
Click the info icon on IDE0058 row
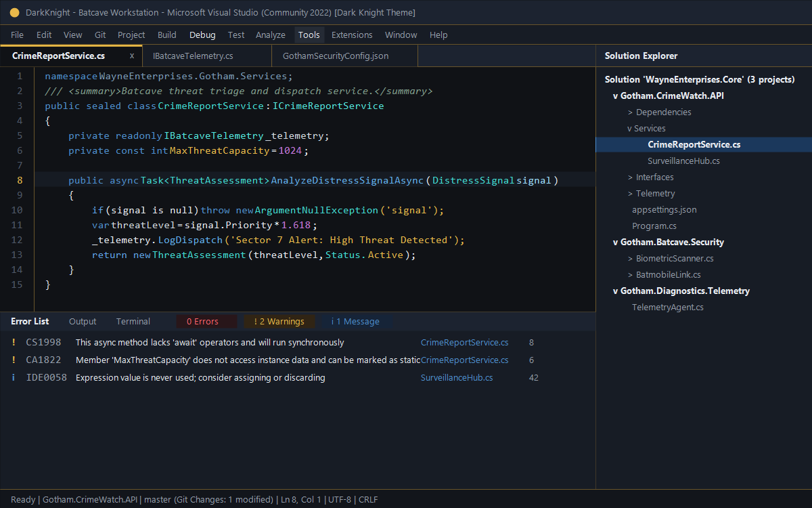(14, 378)
